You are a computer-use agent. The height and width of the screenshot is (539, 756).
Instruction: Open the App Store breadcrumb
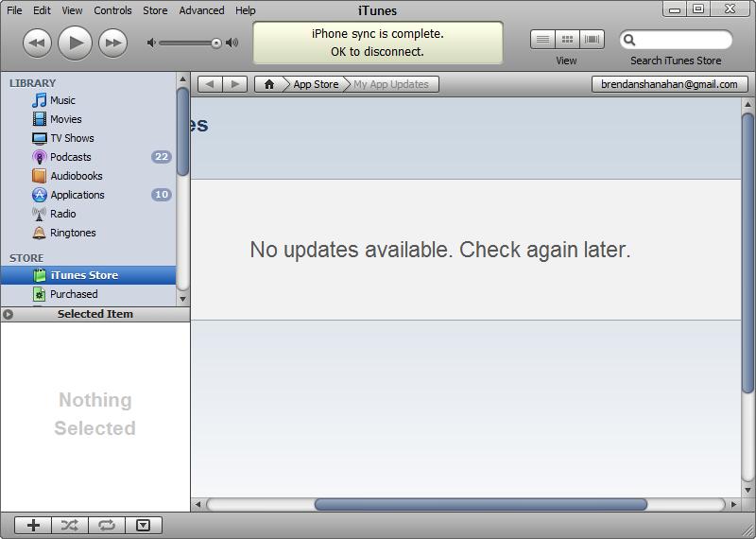click(x=316, y=84)
